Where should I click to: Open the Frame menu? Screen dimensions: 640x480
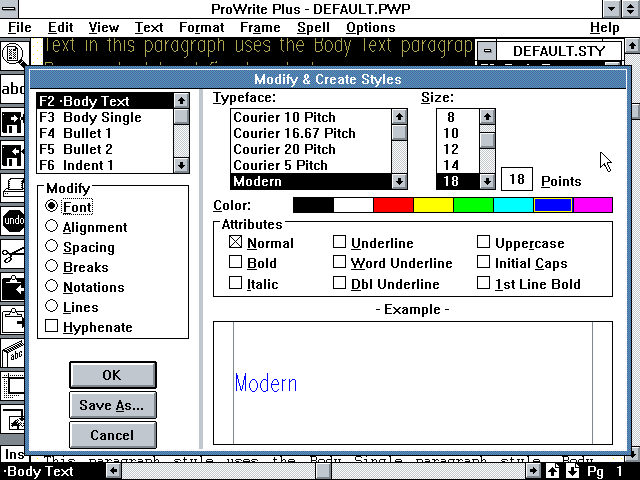260,27
